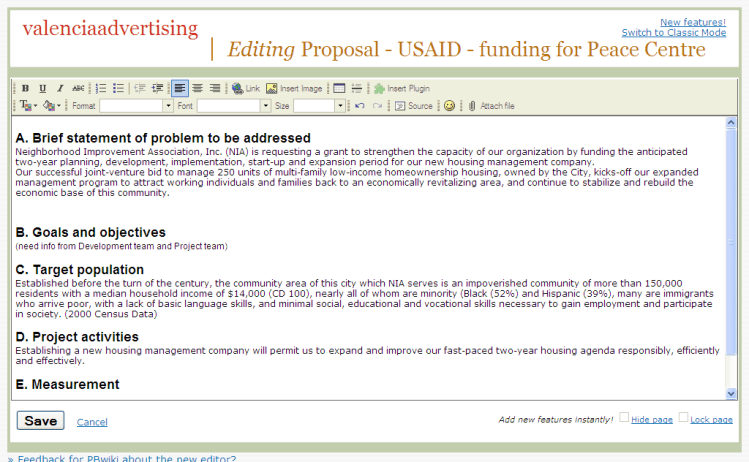The width and height of the screenshot is (749, 462).
Task: Click the Insert Image tool
Action: click(294, 88)
